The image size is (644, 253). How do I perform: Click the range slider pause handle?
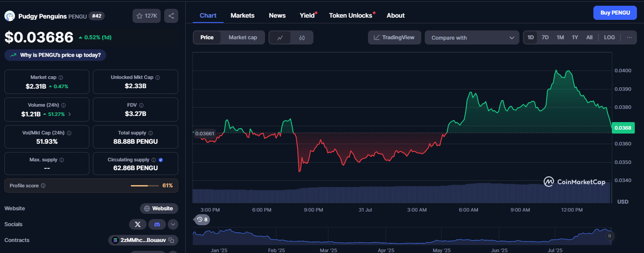coord(610,236)
